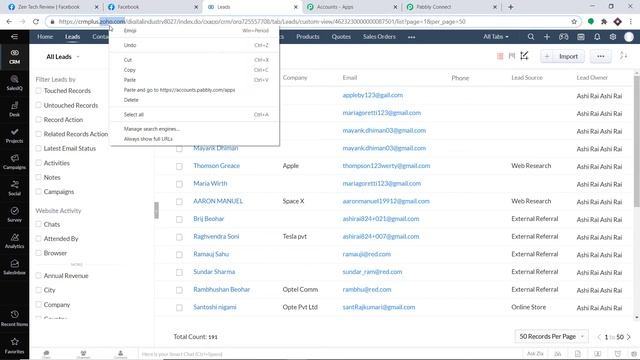
Task: Switch to kanban view icon
Action: 512,56
